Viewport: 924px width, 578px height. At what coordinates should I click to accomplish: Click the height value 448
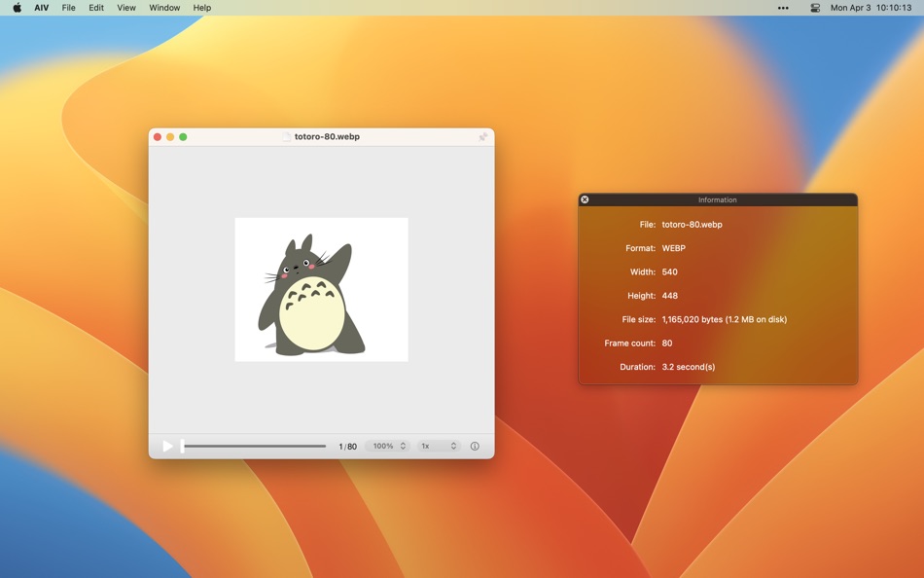point(669,296)
